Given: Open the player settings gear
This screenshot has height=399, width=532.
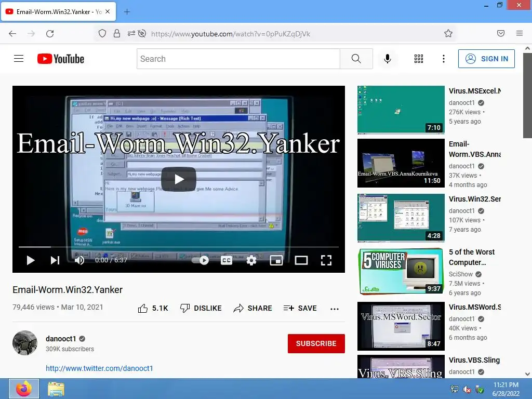Looking at the screenshot, I should click(x=251, y=260).
